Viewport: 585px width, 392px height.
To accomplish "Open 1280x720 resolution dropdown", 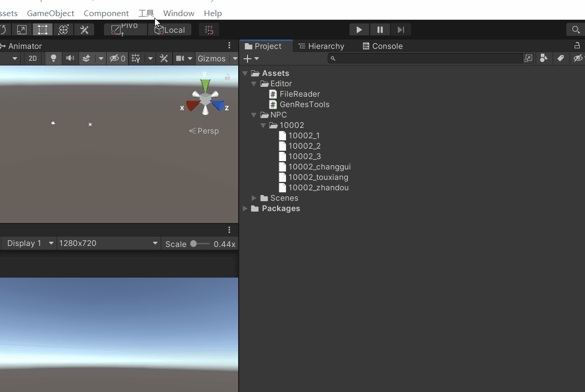I will pos(108,243).
